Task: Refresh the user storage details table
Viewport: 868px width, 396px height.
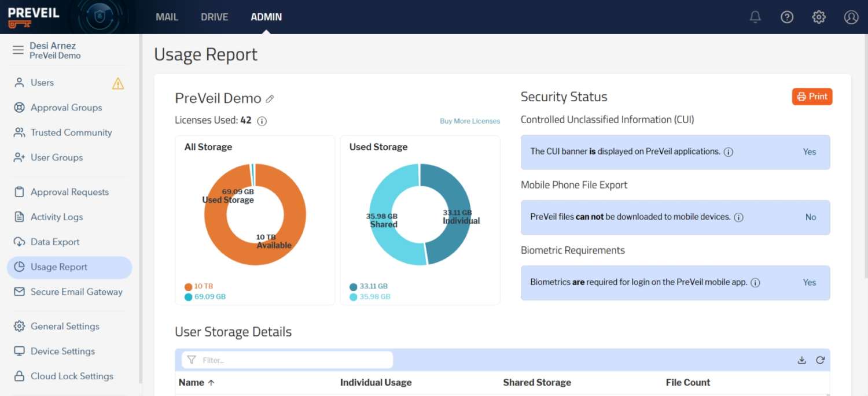Action: 820,360
